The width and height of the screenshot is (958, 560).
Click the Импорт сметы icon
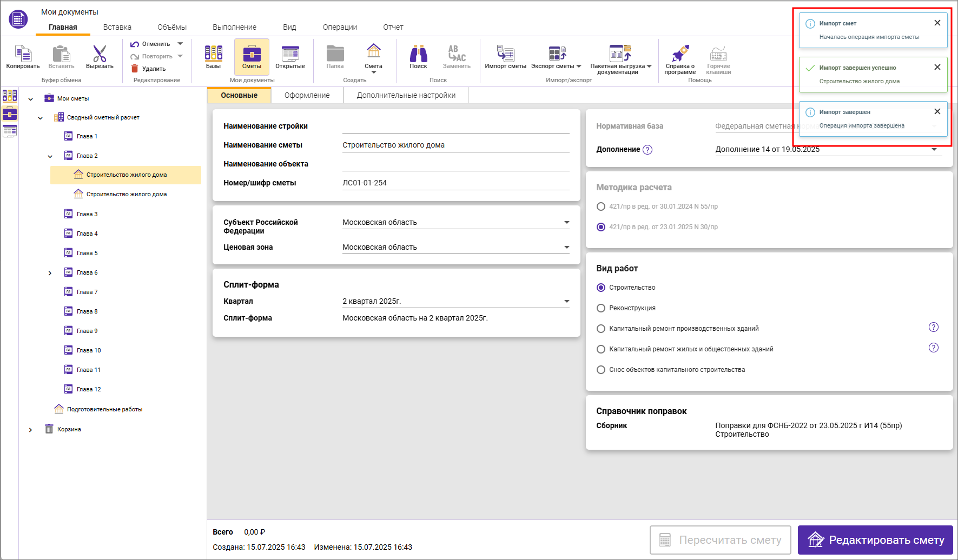point(505,53)
